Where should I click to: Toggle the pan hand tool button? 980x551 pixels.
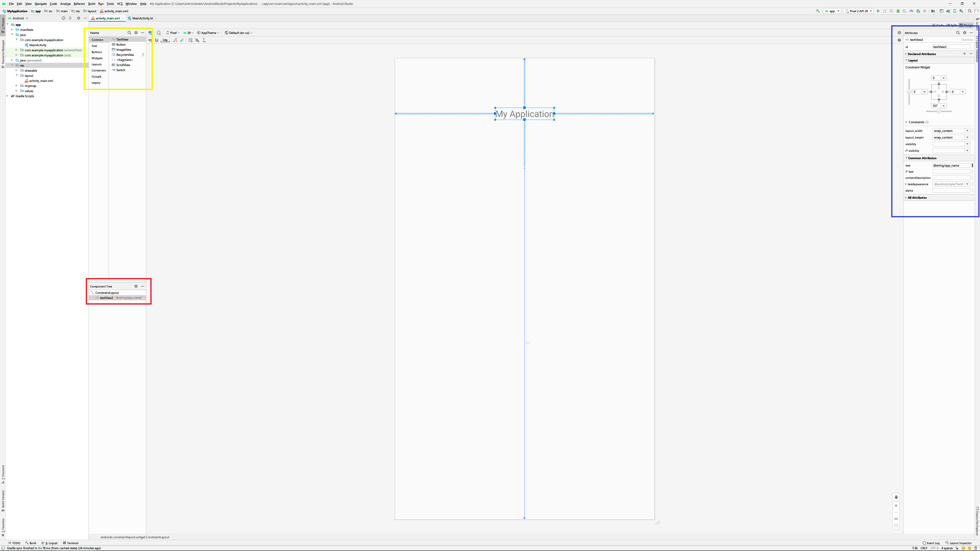pos(896,497)
